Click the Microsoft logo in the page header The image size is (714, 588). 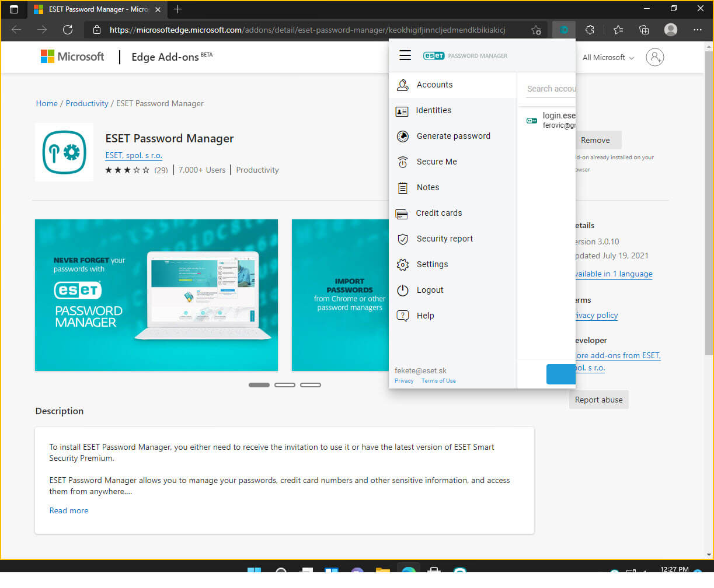coord(72,57)
